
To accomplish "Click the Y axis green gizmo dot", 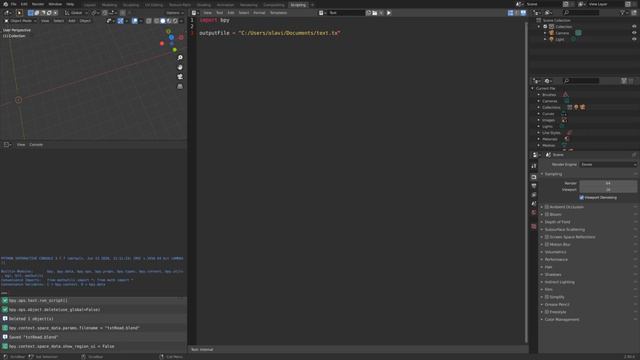I will click(175, 50).
